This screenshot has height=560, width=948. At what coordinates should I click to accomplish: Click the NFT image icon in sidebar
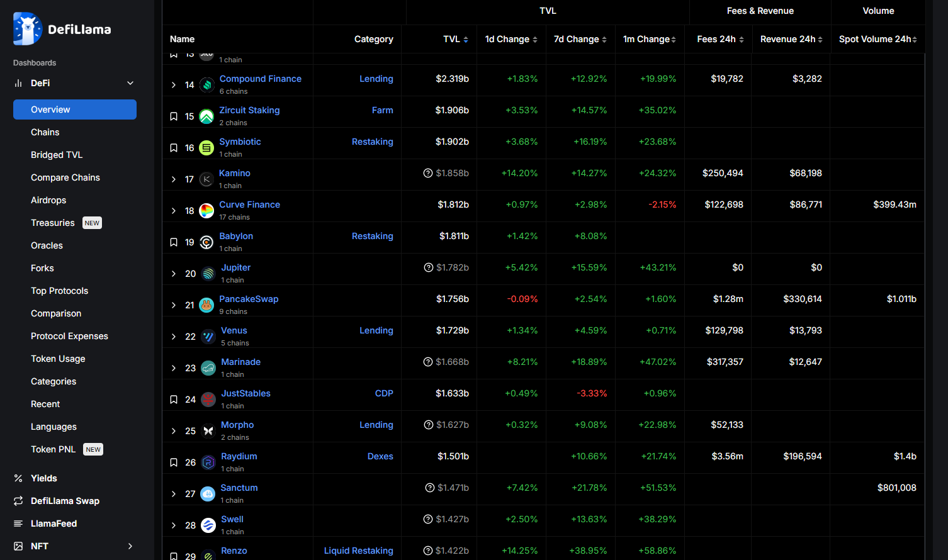coord(18,546)
